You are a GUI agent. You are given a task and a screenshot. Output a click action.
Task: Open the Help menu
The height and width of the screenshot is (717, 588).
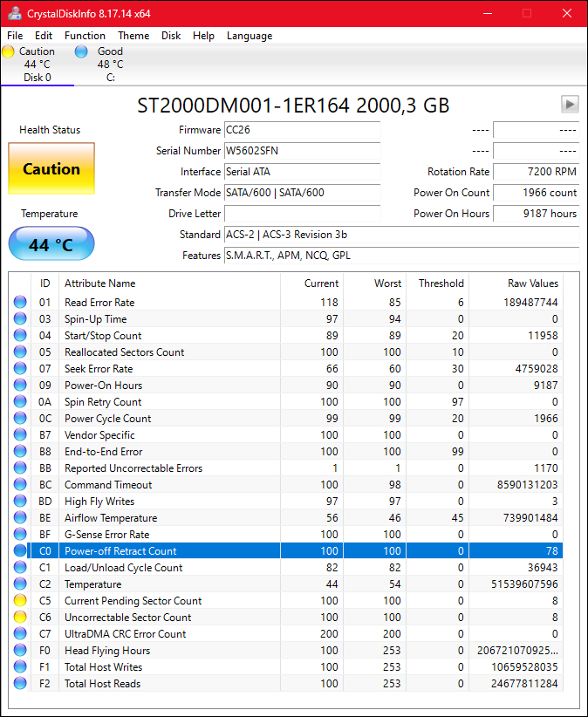click(203, 36)
